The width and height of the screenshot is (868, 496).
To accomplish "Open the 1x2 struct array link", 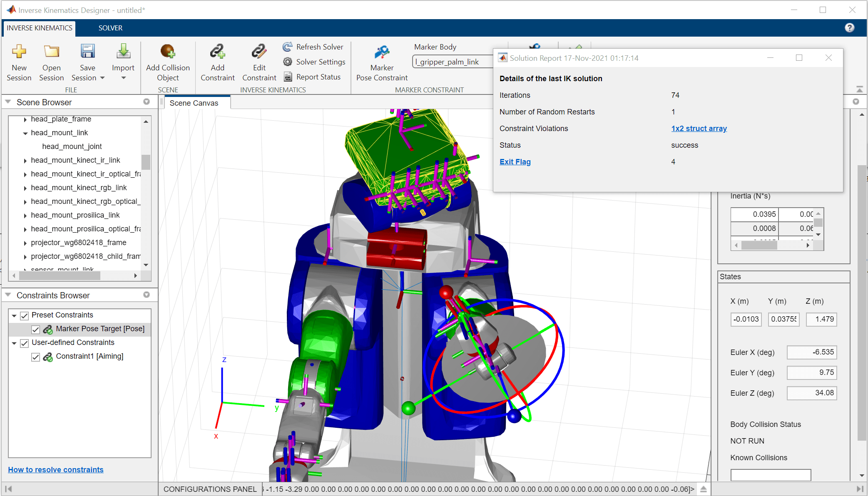I will coord(699,129).
